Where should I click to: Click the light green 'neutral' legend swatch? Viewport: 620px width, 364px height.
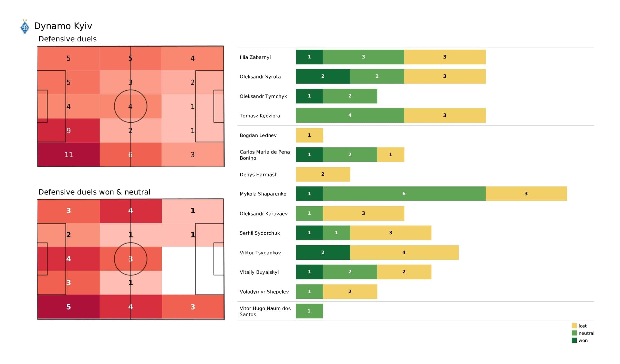574,333
